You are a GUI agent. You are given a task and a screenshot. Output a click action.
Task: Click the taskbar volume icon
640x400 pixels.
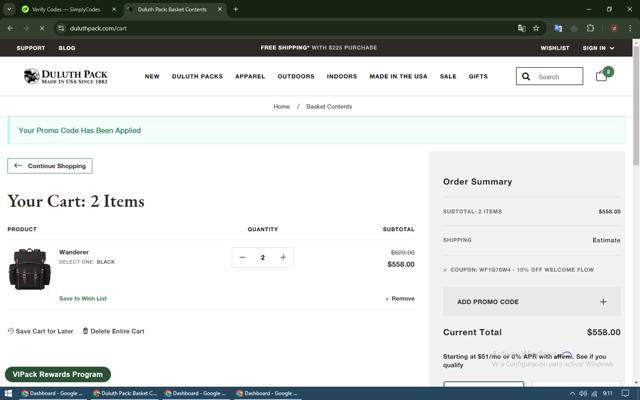[x=583, y=393]
